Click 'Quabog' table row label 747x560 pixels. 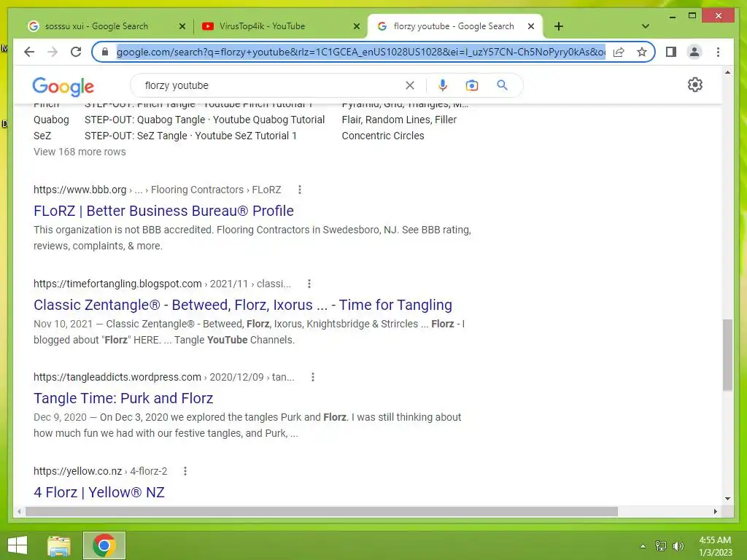(x=51, y=120)
